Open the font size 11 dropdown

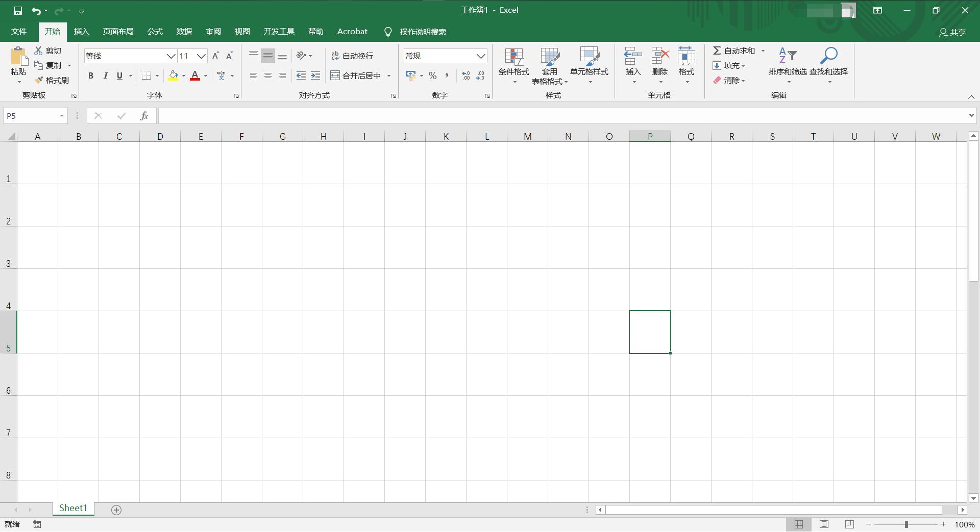tap(201, 56)
